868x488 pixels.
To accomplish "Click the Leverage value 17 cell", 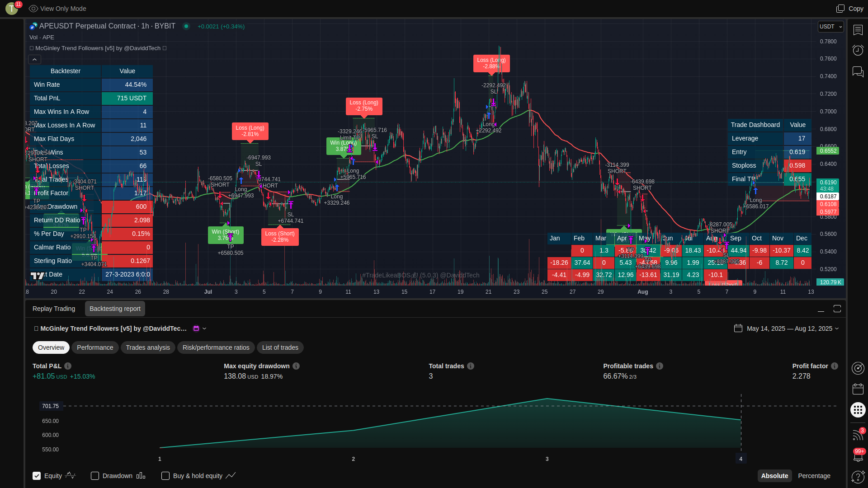I will pyautogui.click(x=797, y=139).
